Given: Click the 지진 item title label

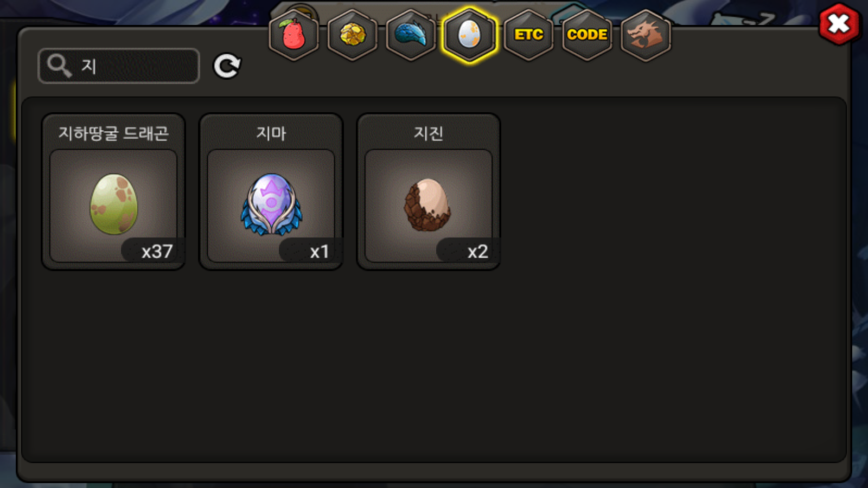Looking at the screenshot, I should (429, 133).
